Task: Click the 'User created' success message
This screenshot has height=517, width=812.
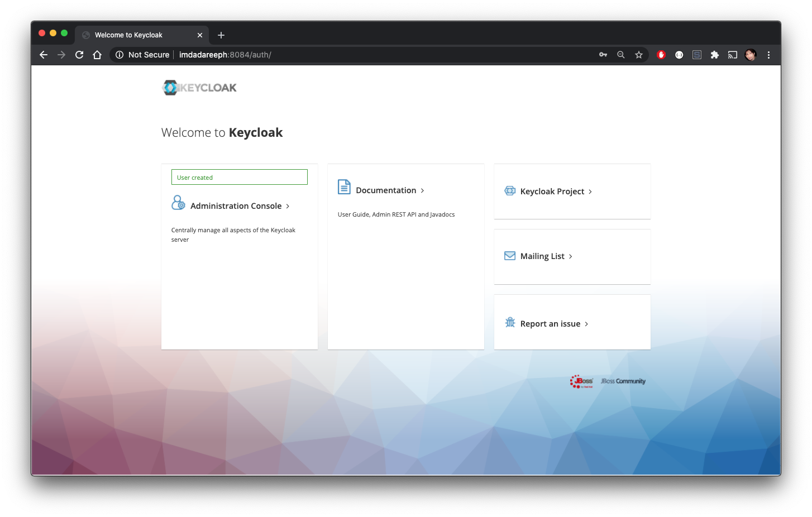Action: click(240, 177)
